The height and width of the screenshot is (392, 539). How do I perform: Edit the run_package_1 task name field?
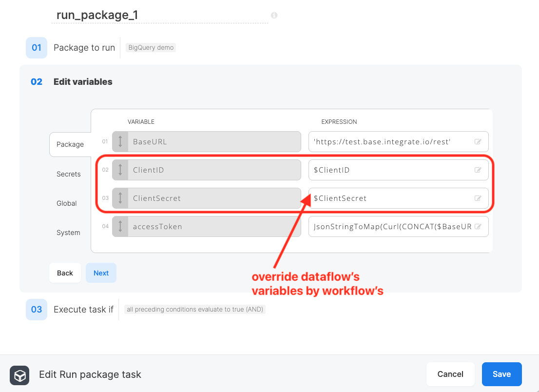(160, 15)
